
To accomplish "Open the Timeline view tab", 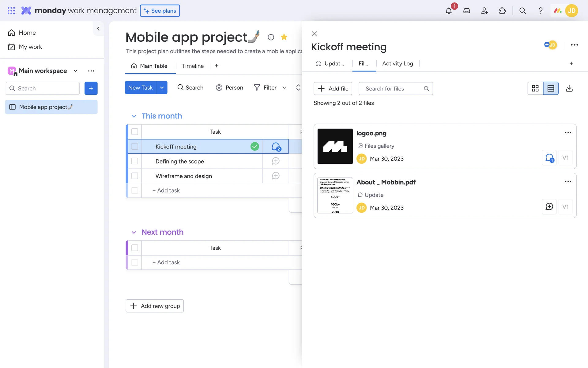I will coord(193,66).
